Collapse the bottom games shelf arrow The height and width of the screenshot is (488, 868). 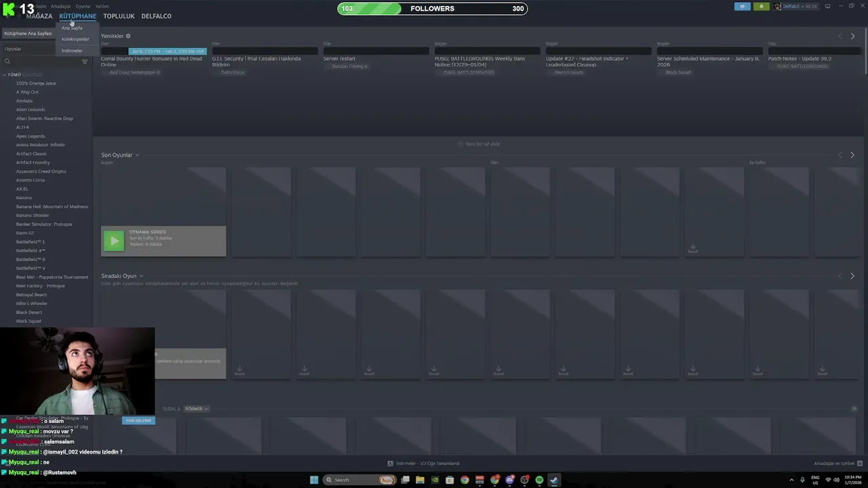(854, 409)
